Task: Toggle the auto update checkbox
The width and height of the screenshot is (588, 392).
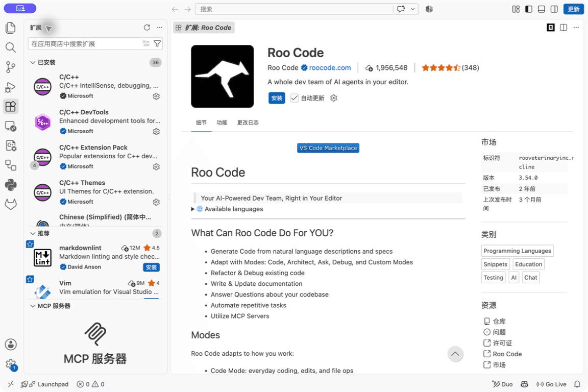Action: [295, 98]
